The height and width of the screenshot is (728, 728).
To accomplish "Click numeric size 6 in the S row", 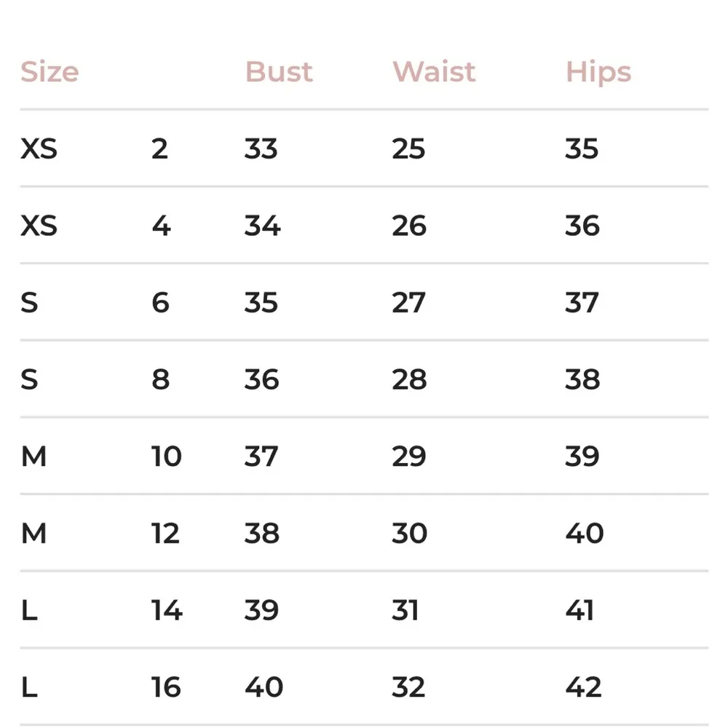I will click(160, 303).
